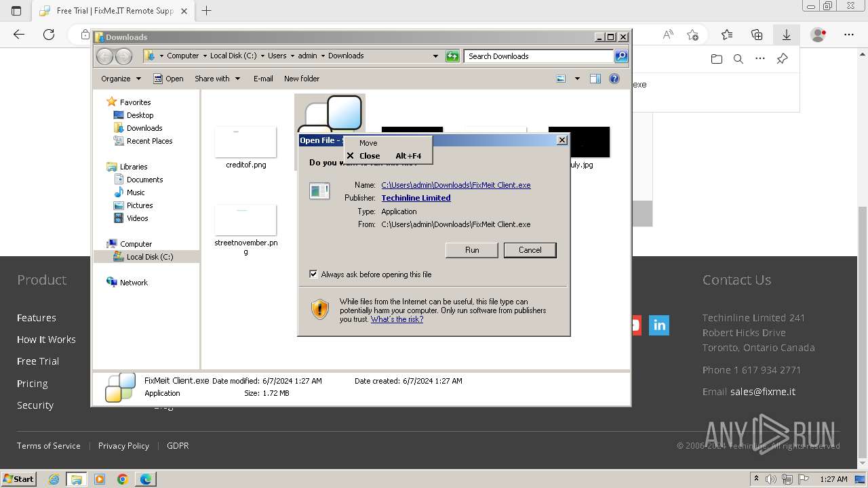This screenshot has height=488, width=868.
Task: Click the Windows Start button
Action: (x=19, y=479)
